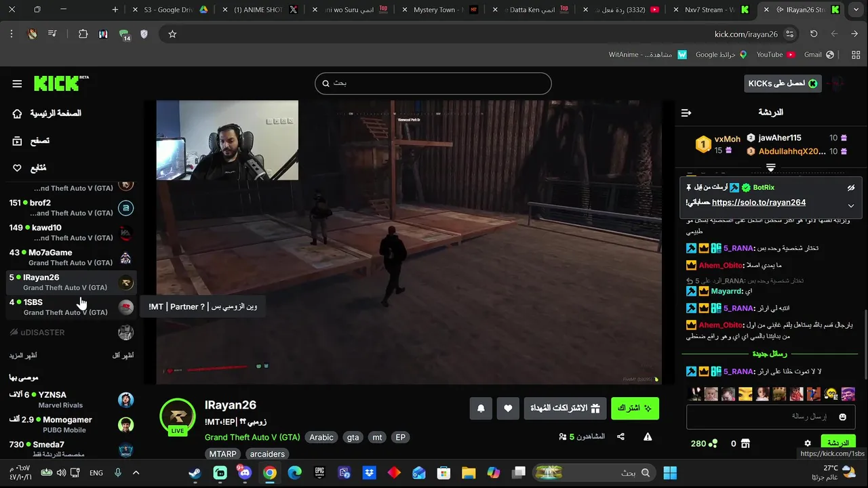
Task: Click Mayarrd username in chat
Action: point(728,291)
